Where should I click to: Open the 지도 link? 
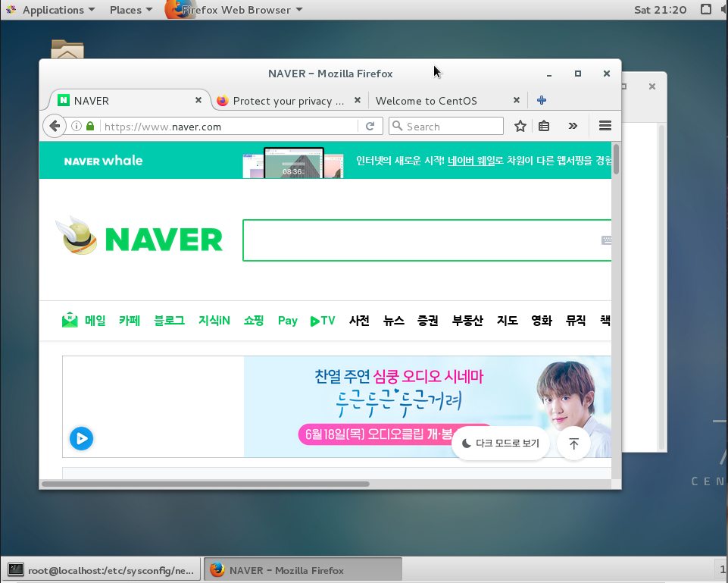click(507, 321)
